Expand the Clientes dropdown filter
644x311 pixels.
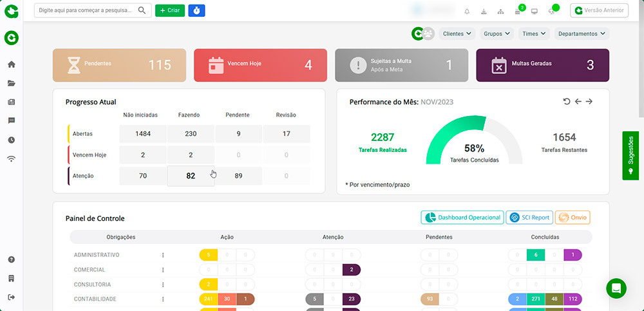pos(457,33)
